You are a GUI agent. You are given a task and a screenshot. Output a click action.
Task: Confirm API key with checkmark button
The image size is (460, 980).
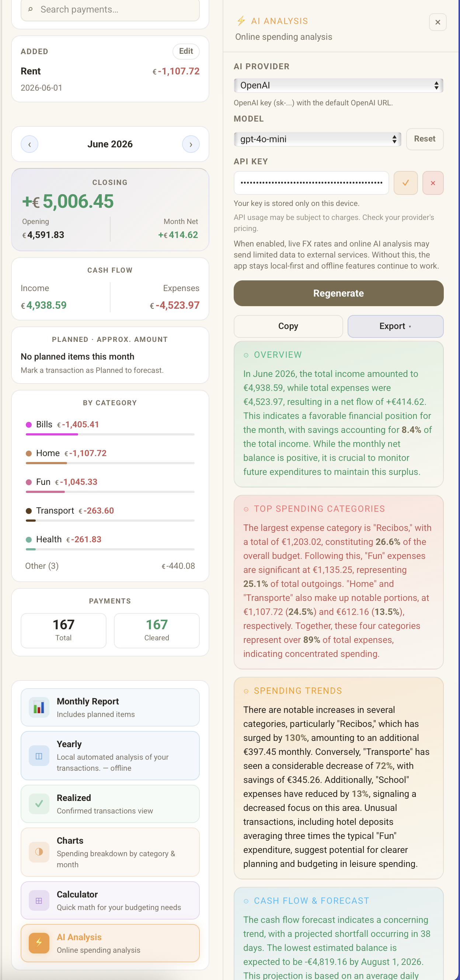click(405, 183)
